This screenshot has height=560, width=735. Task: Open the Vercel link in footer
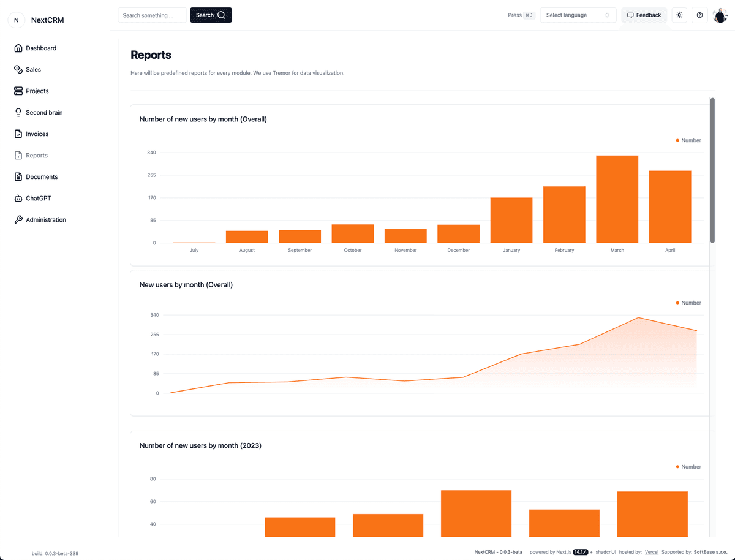(x=652, y=552)
